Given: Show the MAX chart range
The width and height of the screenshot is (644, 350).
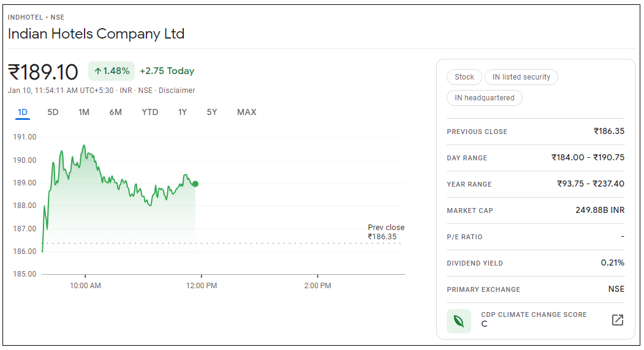Looking at the screenshot, I should click(x=246, y=112).
